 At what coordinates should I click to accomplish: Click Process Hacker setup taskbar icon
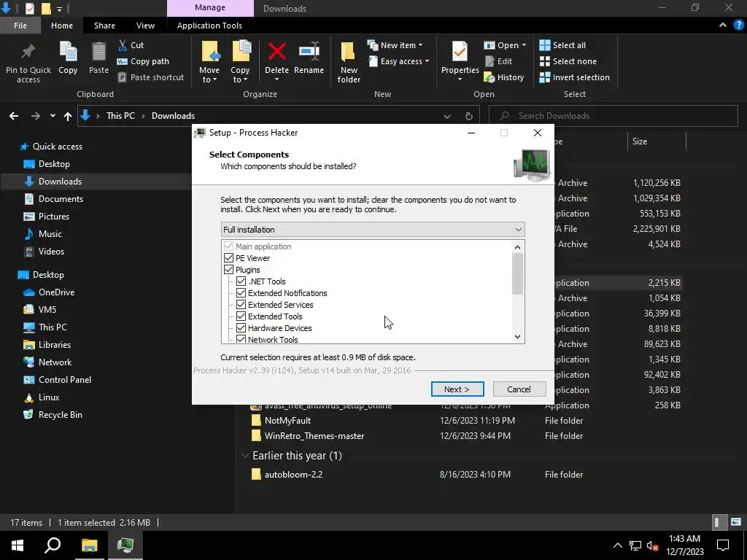click(125, 545)
